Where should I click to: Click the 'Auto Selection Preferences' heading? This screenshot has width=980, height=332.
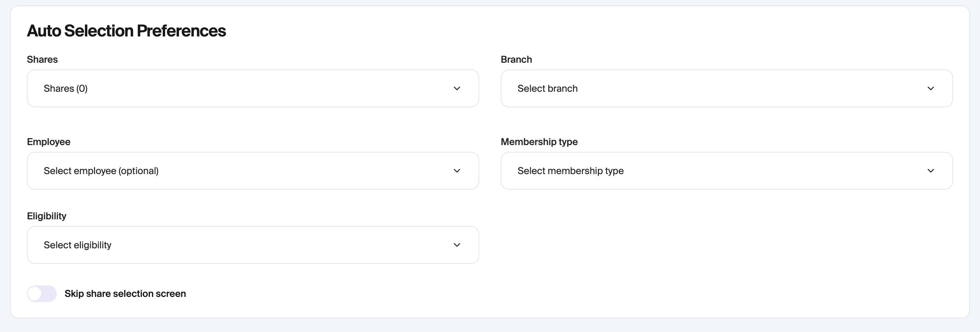126,31
